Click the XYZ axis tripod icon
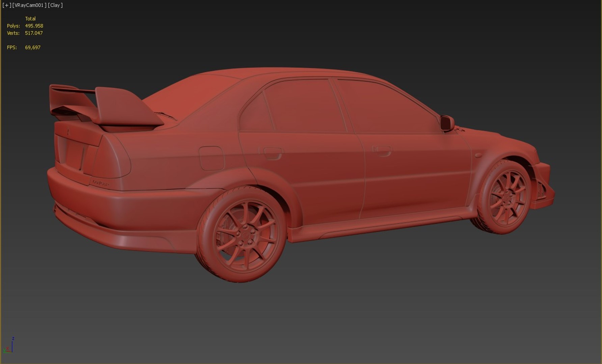 coord(9,345)
